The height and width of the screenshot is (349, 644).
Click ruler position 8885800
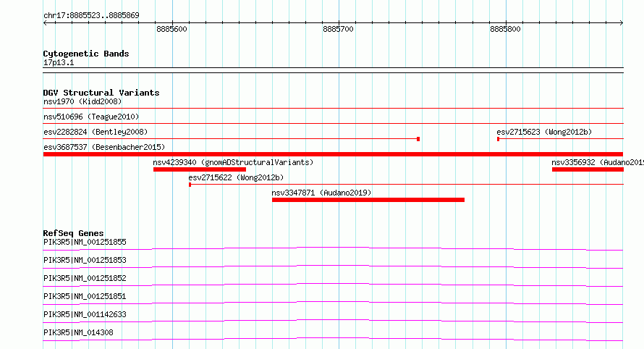point(505,29)
